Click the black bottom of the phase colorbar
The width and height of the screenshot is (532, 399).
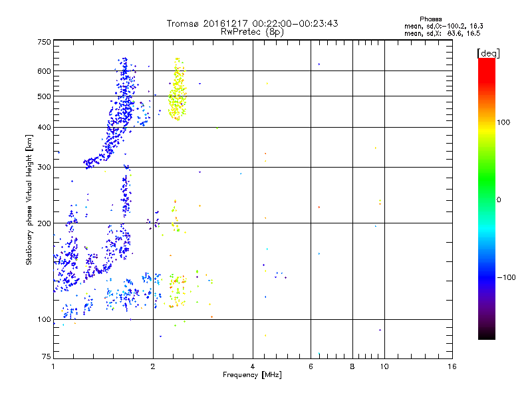pos(487,334)
